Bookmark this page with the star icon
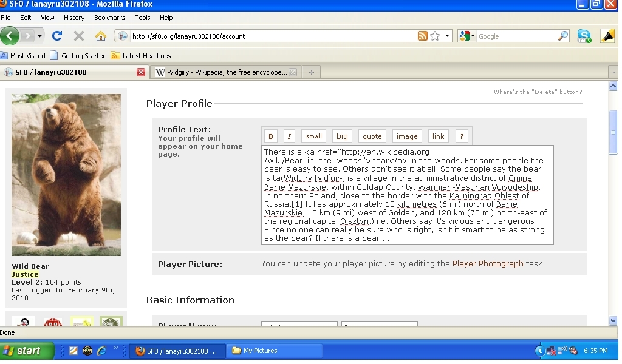622x364 pixels. [x=435, y=36]
